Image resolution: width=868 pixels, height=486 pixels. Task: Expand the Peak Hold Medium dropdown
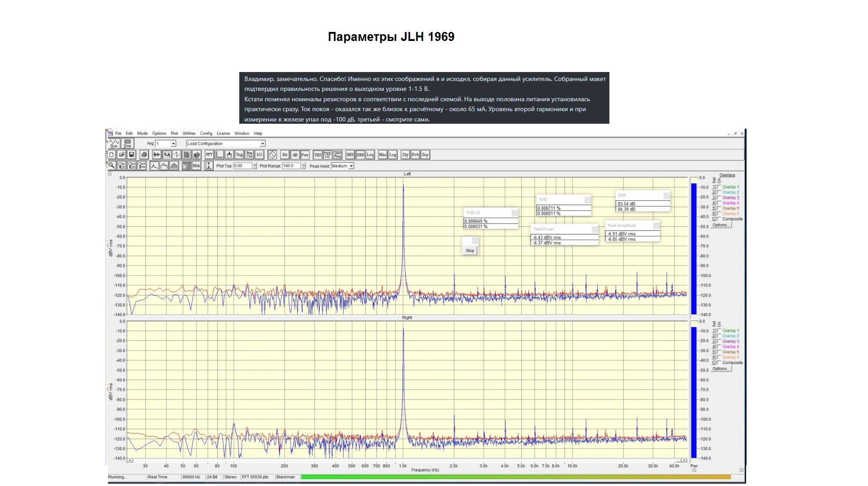pos(351,166)
